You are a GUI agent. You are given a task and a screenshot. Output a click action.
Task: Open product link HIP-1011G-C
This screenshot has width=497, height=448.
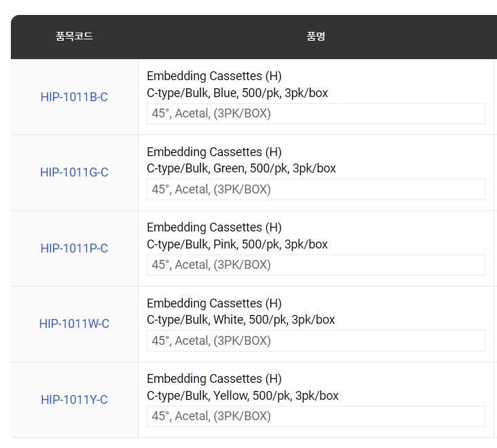coord(74,172)
